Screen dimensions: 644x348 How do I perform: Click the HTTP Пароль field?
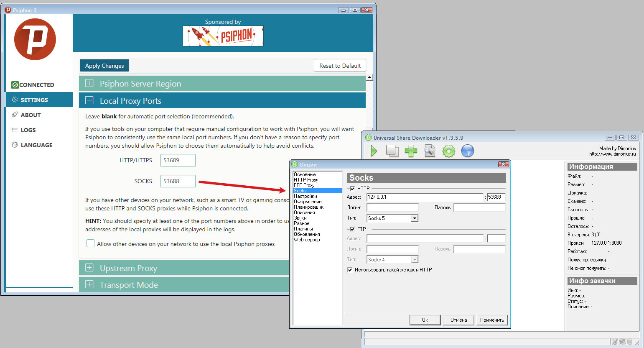[480, 207]
